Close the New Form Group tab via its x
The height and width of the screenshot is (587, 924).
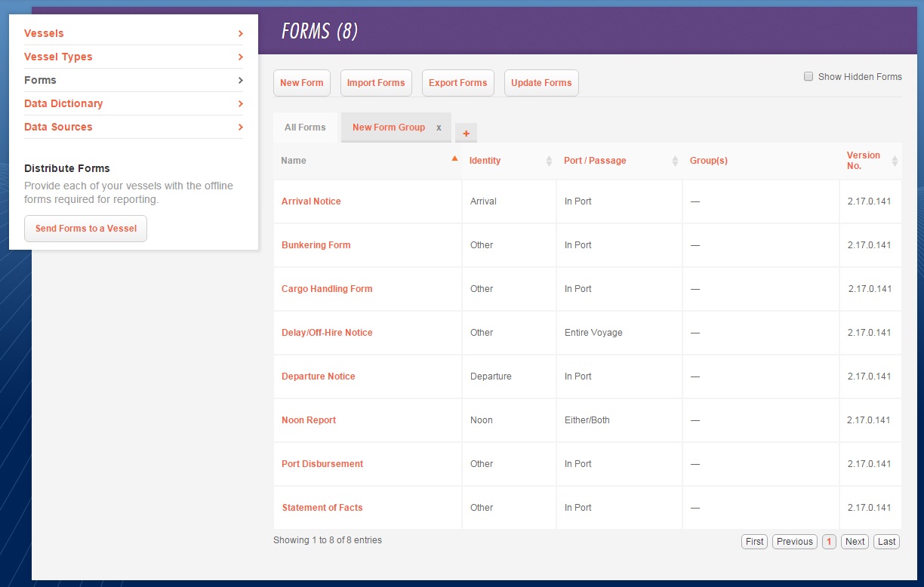[x=439, y=128]
